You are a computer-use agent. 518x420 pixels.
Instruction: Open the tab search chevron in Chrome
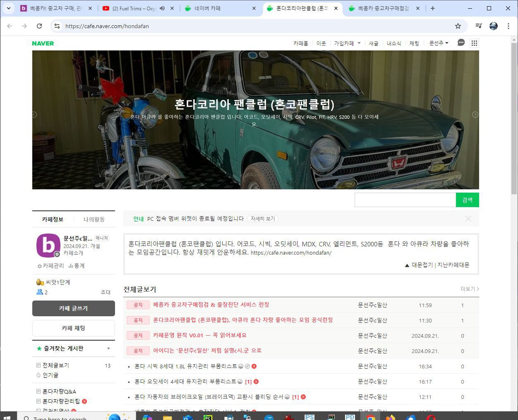click(8, 8)
